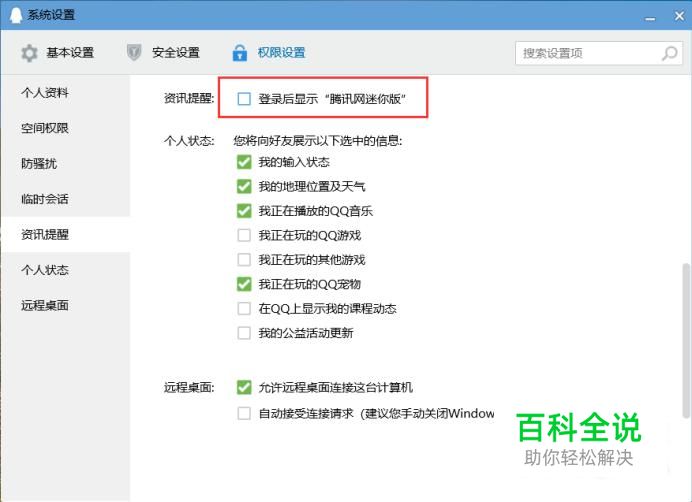Click the magnifier search icon
Screen dimensions: 692x502
[669, 53]
